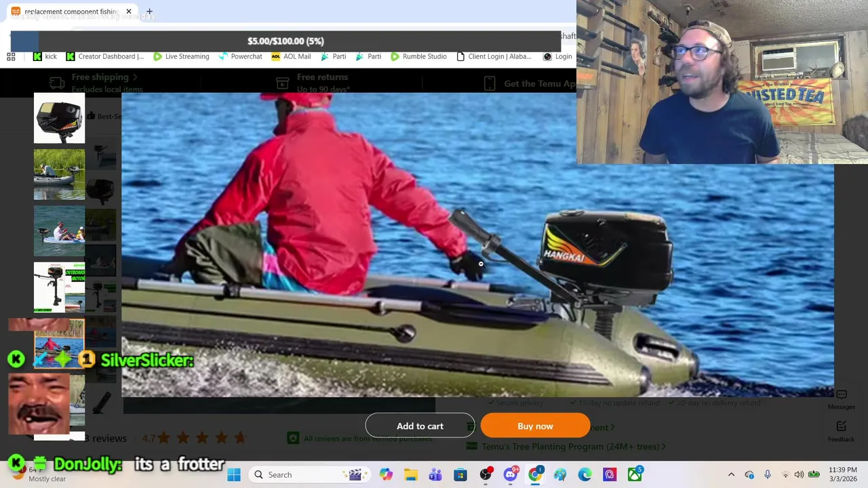Open the Windows Start menu
The image size is (868, 488).
pos(234,474)
